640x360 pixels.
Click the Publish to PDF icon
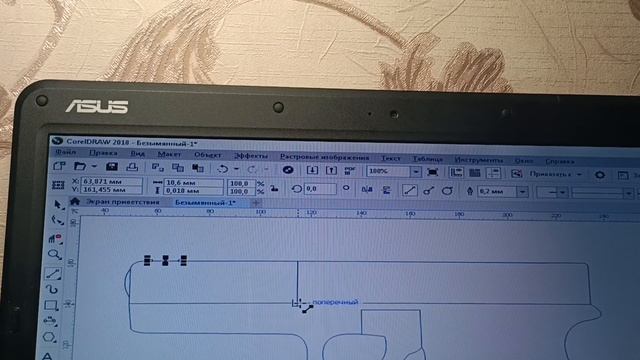click(350, 171)
